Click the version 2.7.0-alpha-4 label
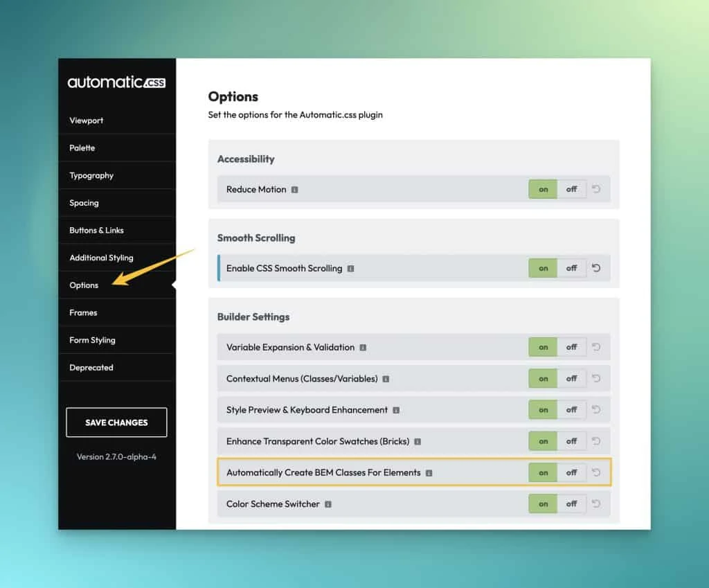709x588 pixels. coord(116,456)
